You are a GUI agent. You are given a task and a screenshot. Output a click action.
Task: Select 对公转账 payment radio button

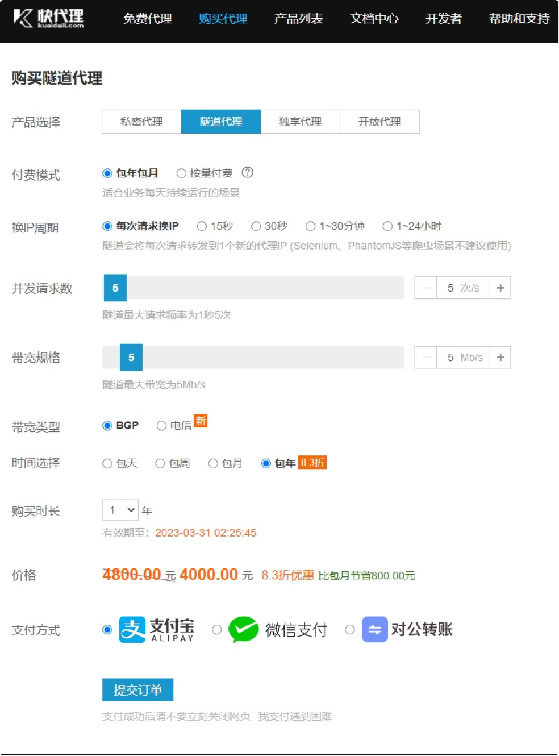(x=350, y=630)
